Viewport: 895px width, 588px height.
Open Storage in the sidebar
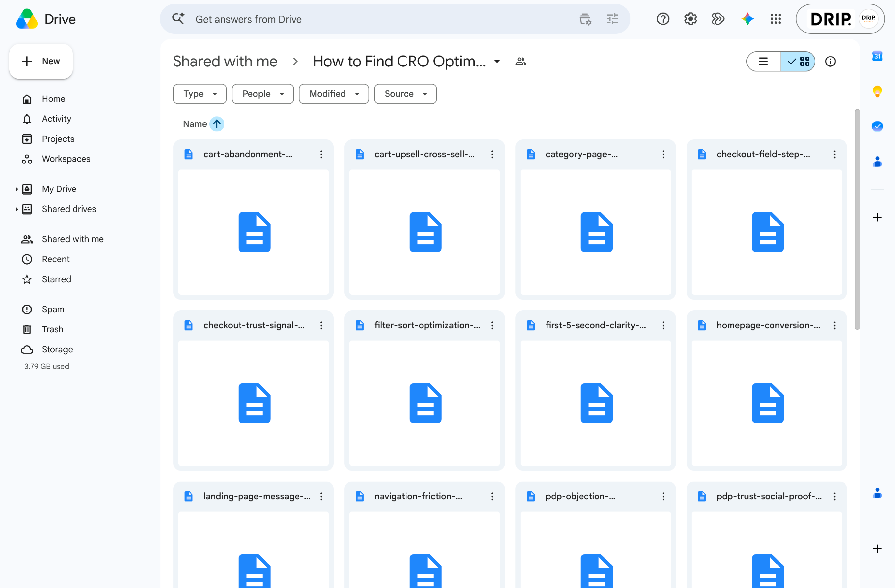[57, 349]
